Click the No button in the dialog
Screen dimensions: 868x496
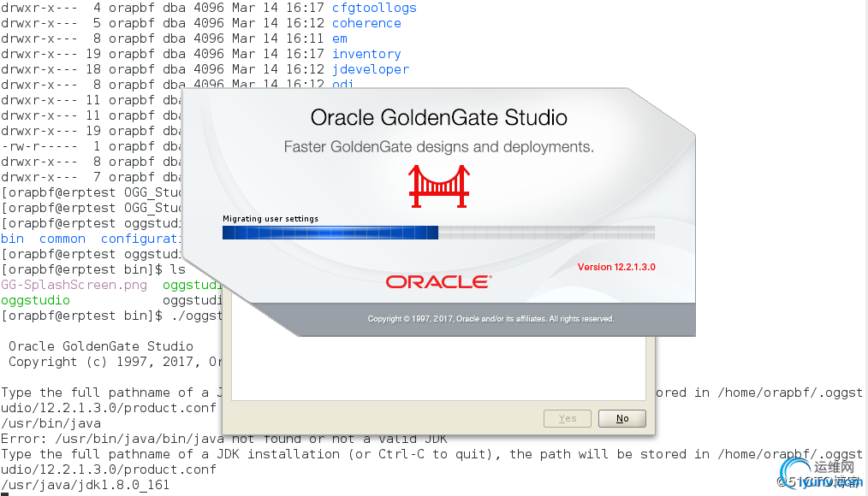click(622, 418)
